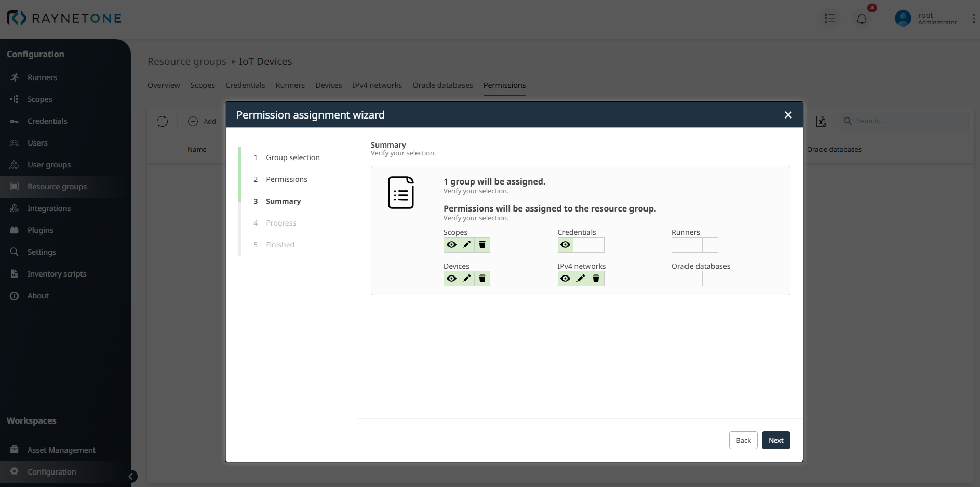Switch to the Devices tab
The height and width of the screenshot is (487, 980).
pos(328,85)
